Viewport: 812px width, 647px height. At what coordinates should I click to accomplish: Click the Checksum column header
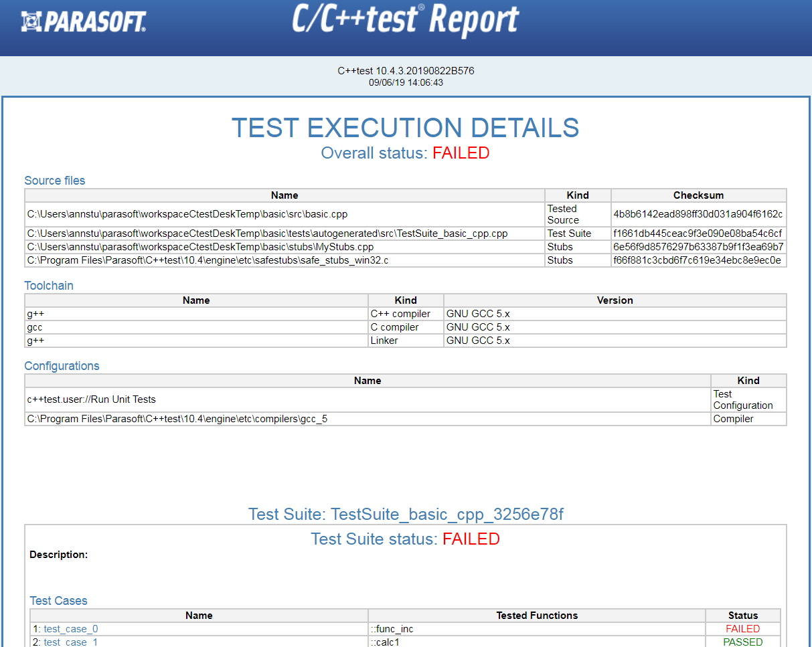point(699,195)
